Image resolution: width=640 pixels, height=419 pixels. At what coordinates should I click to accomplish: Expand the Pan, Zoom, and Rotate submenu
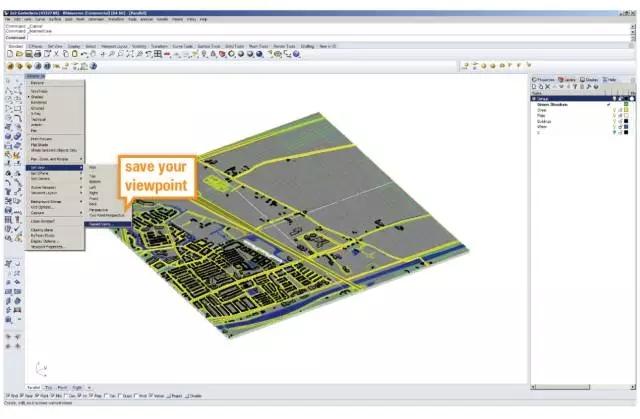pyautogui.click(x=56, y=159)
